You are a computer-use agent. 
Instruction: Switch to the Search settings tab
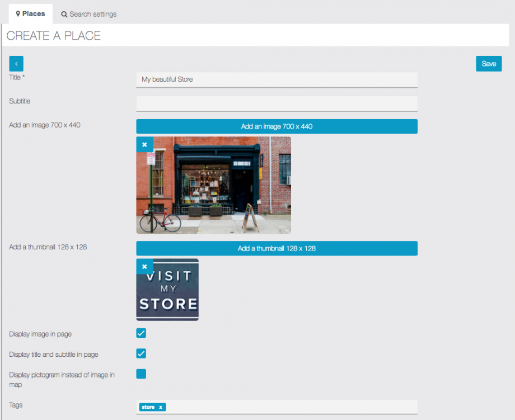[89, 14]
